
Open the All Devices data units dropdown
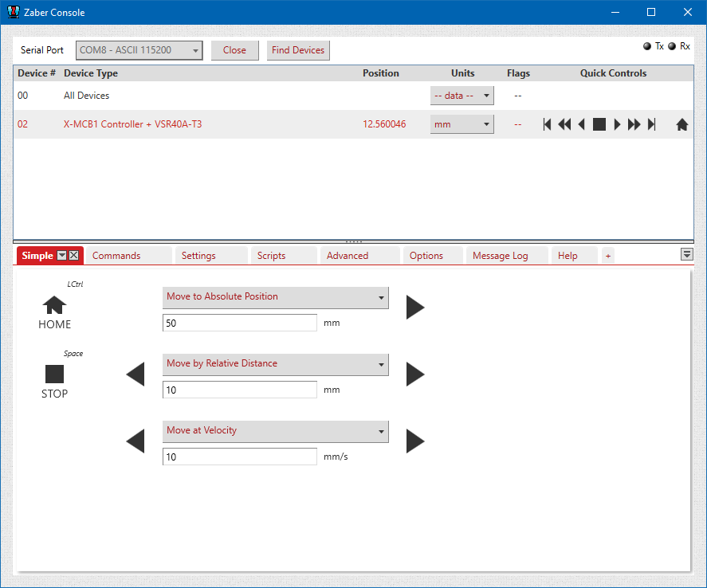click(x=462, y=96)
